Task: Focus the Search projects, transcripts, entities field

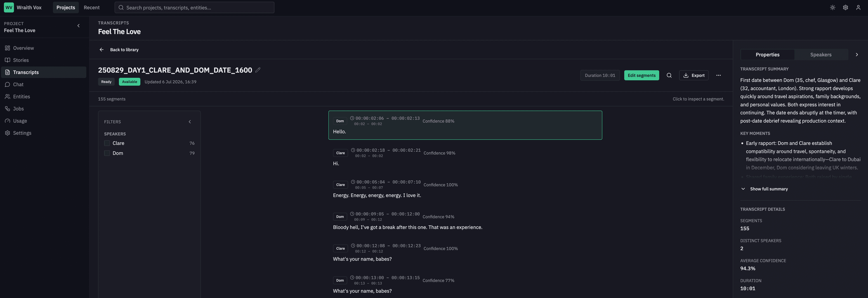Action: click(194, 7)
